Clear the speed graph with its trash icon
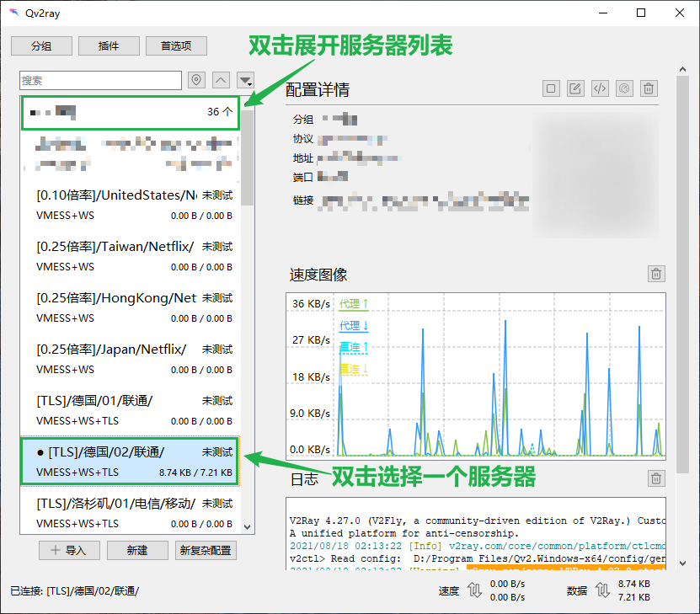Viewport: 700px width, 614px height. coord(656,274)
